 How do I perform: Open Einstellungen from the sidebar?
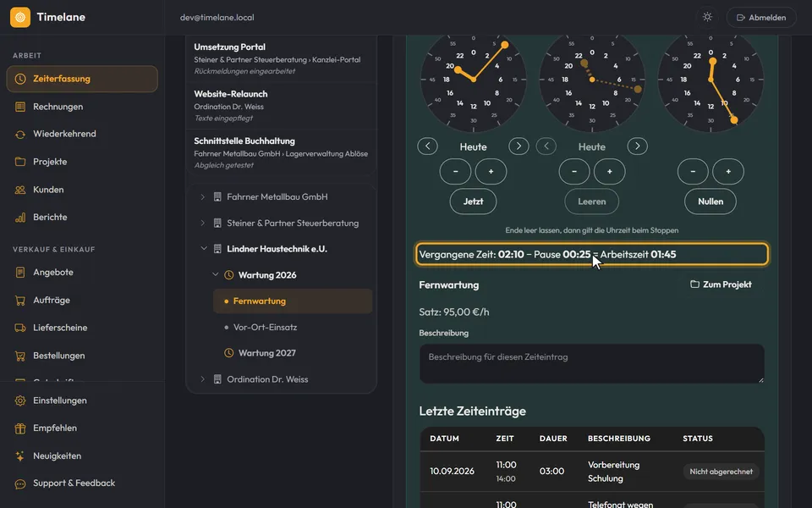click(x=82, y=400)
